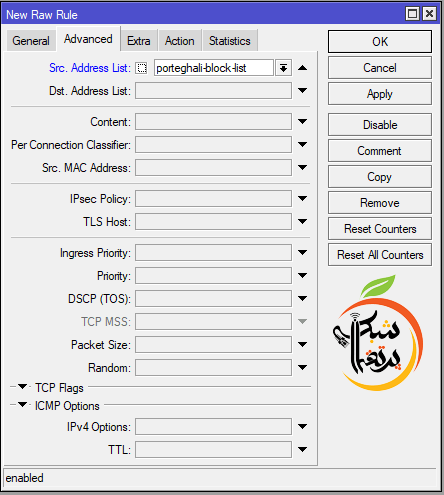
Task: Open the Extra tab
Action: pos(139,41)
